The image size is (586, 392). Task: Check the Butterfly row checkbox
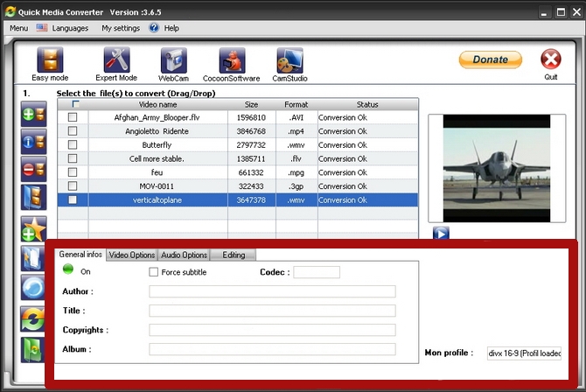pos(73,144)
